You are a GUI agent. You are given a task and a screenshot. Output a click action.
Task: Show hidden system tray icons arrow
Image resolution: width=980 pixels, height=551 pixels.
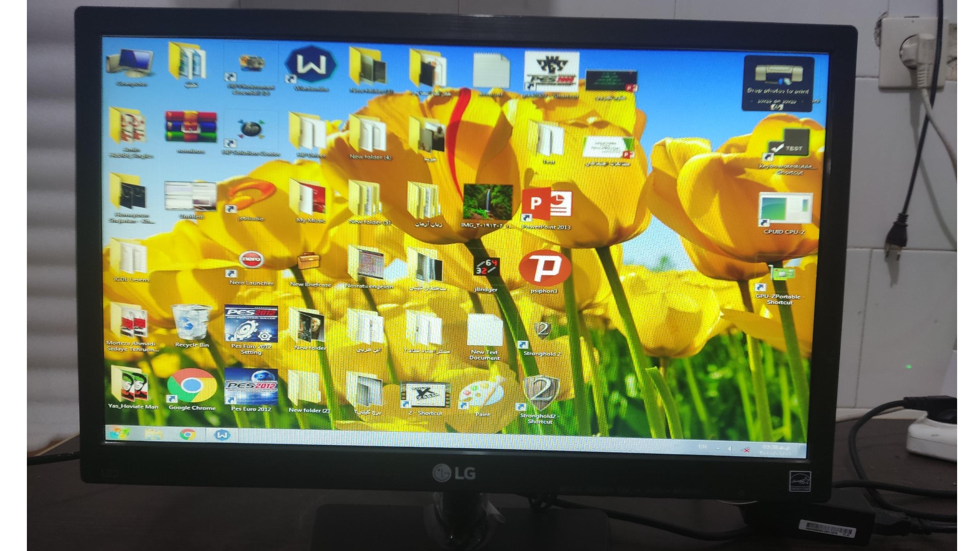coord(718,449)
